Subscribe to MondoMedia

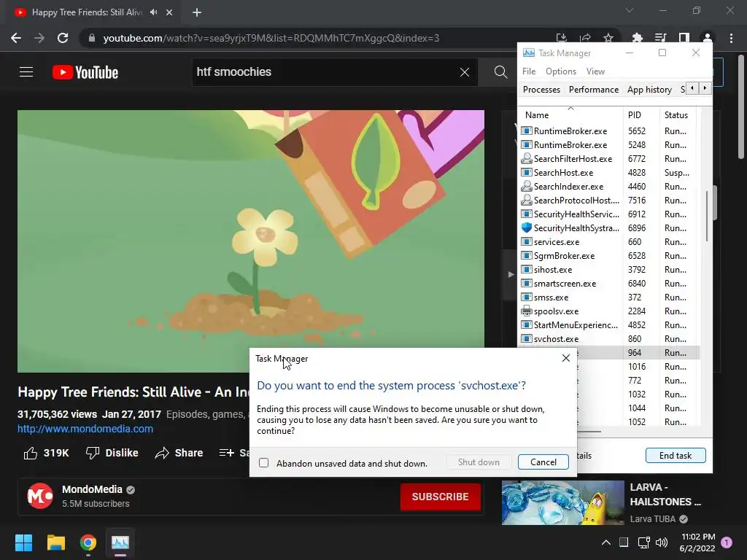pyautogui.click(x=440, y=497)
